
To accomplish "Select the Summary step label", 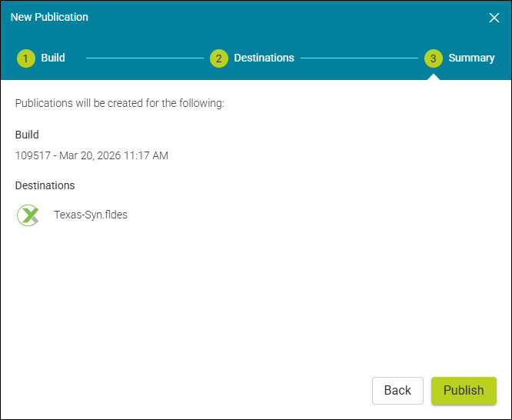I will pyautogui.click(x=471, y=58).
